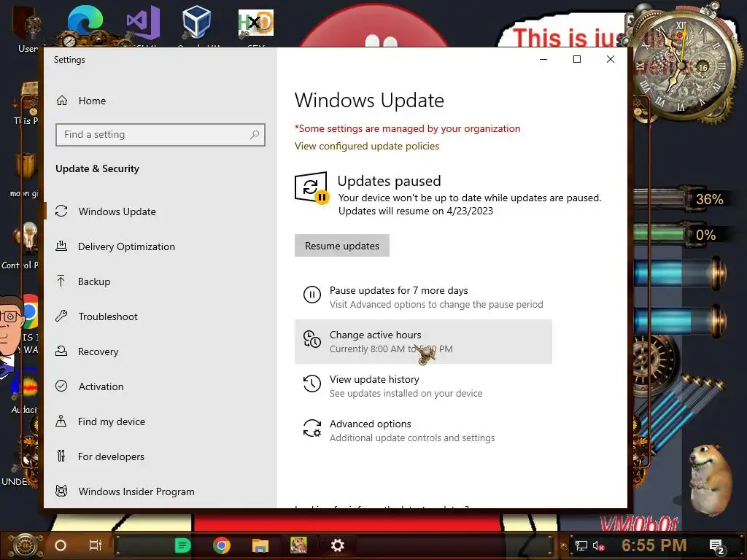The height and width of the screenshot is (560, 747).
Task: Click the update history clock icon
Action: (x=312, y=384)
